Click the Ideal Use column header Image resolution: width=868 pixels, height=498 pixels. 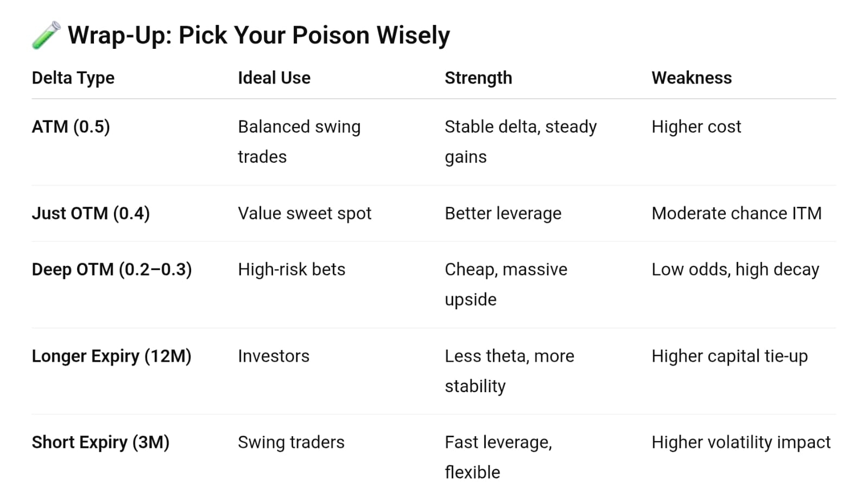(x=274, y=78)
